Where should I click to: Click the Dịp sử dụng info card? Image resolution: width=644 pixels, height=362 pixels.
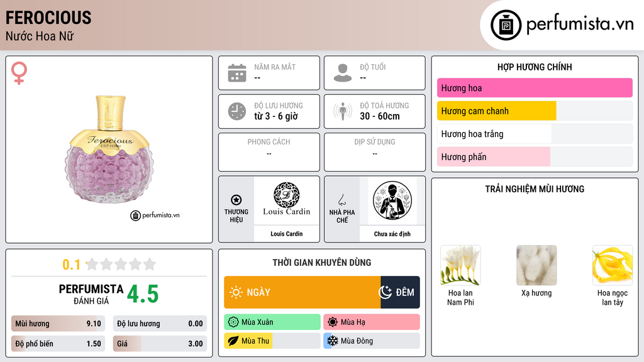pyautogui.click(x=375, y=152)
